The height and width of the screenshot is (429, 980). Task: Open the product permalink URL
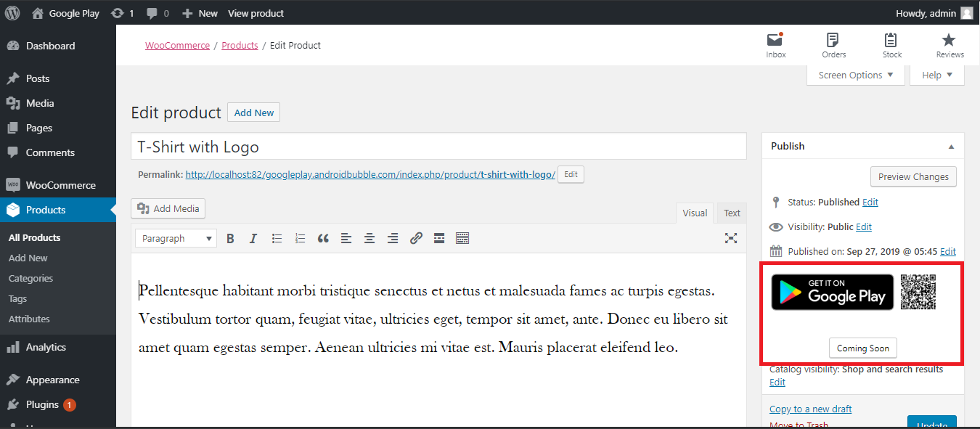coord(370,175)
